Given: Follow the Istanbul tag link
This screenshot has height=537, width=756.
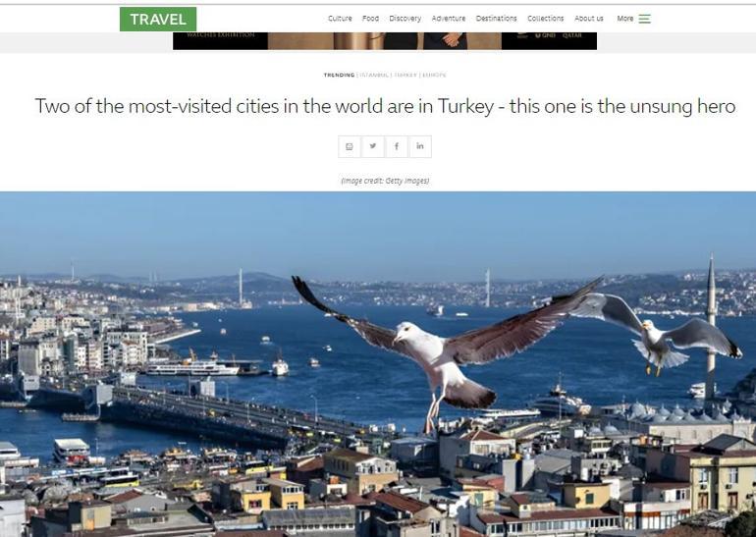Looking at the screenshot, I should point(375,76).
